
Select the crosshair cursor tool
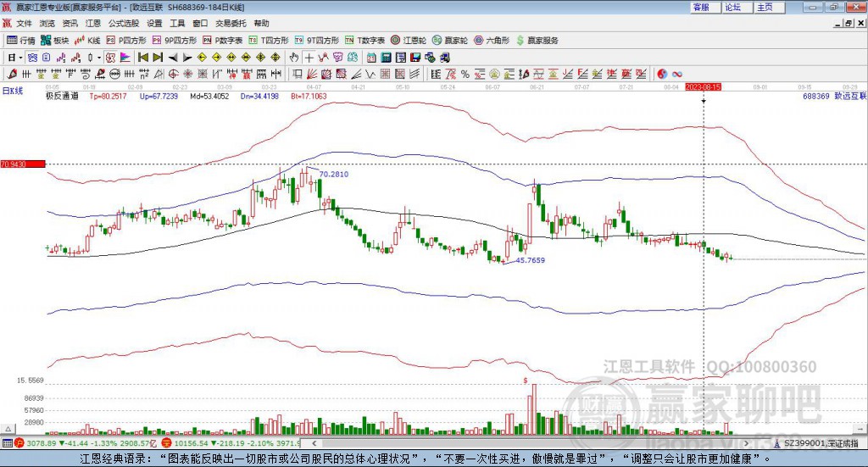pyautogui.click(x=309, y=58)
